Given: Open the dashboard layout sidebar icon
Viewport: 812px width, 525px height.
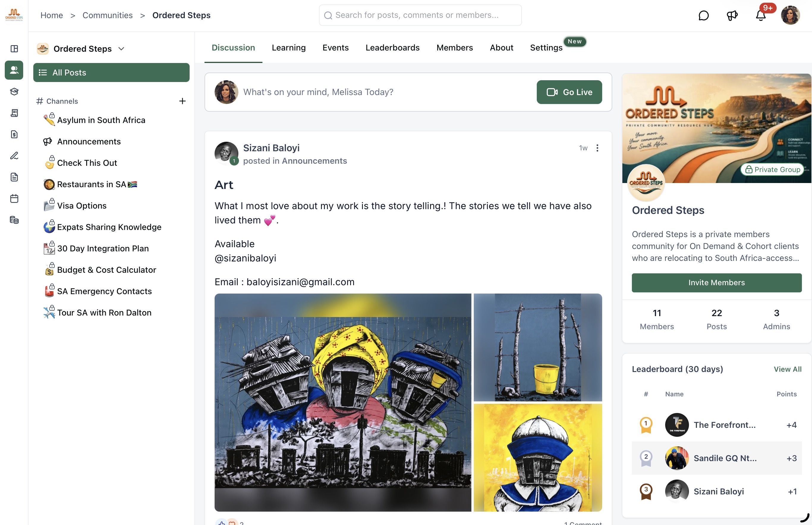Looking at the screenshot, I should [14, 49].
